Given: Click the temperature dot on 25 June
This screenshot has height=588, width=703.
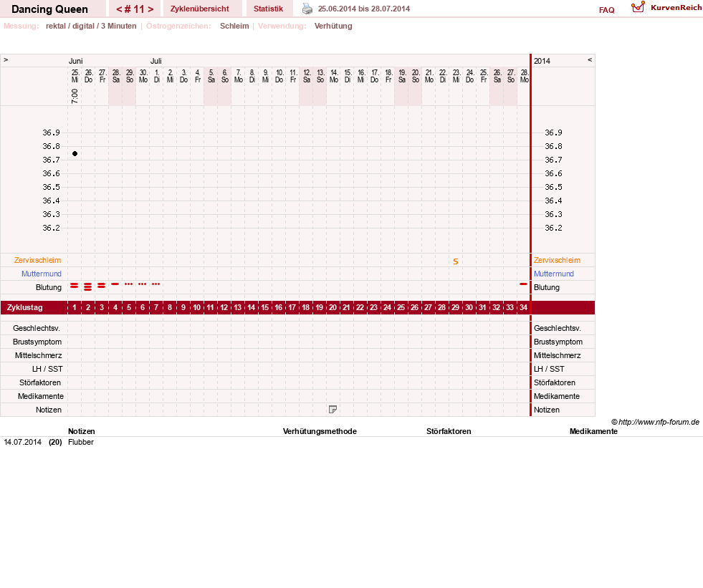Looking at the screenshot, I should click(x=75, y=154).
